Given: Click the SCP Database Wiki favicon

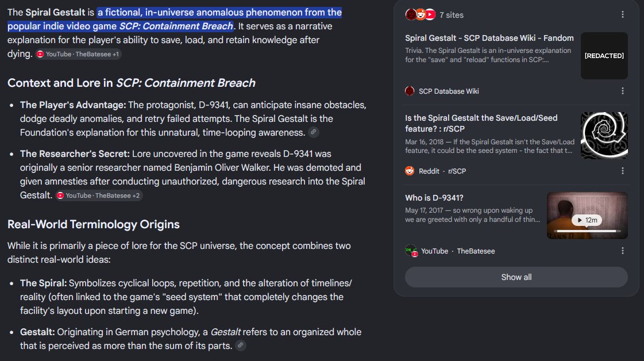Looking at the screenshot, I should (x=410, y=91).
